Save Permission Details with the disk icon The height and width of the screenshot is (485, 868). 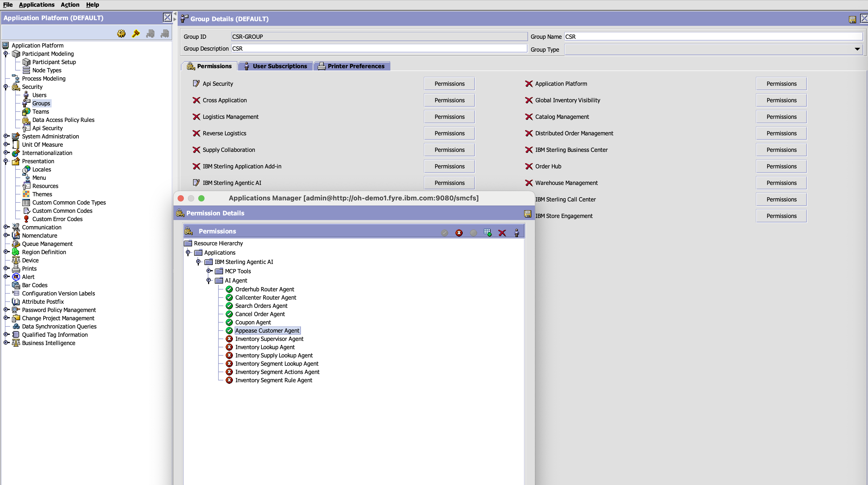[528, 213]
